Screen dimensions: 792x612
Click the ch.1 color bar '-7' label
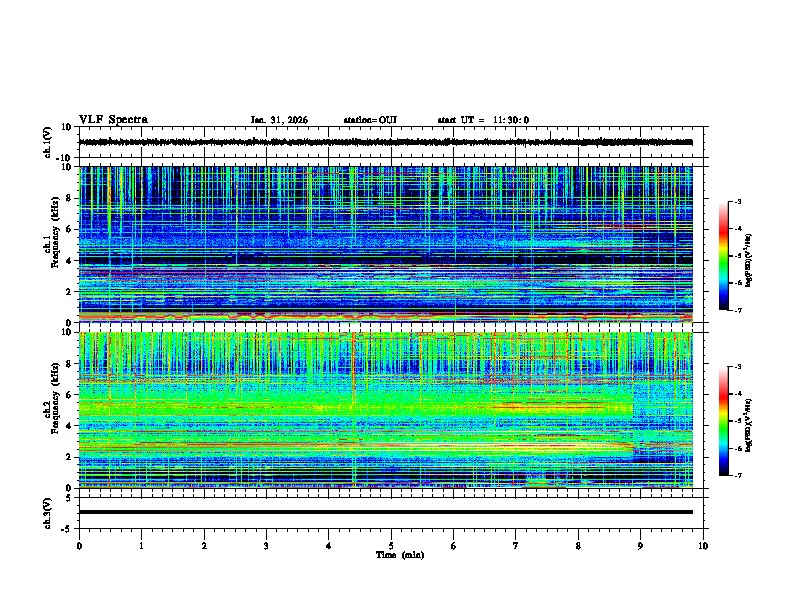click(x=738, y=310)
